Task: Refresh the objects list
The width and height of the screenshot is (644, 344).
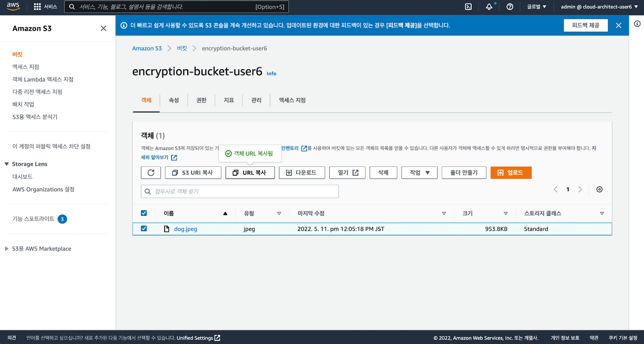Action: tap(151, 173)
